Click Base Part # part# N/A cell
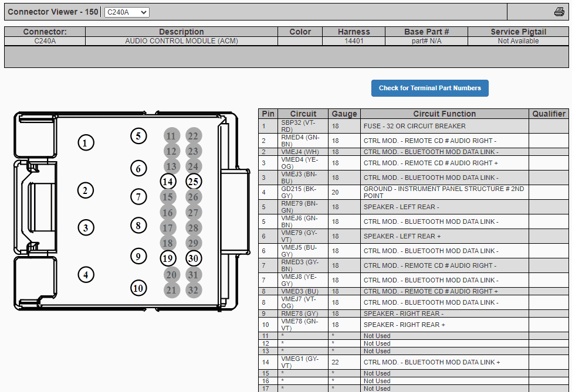The image size is (572, 392). click(x=427, y=41)
